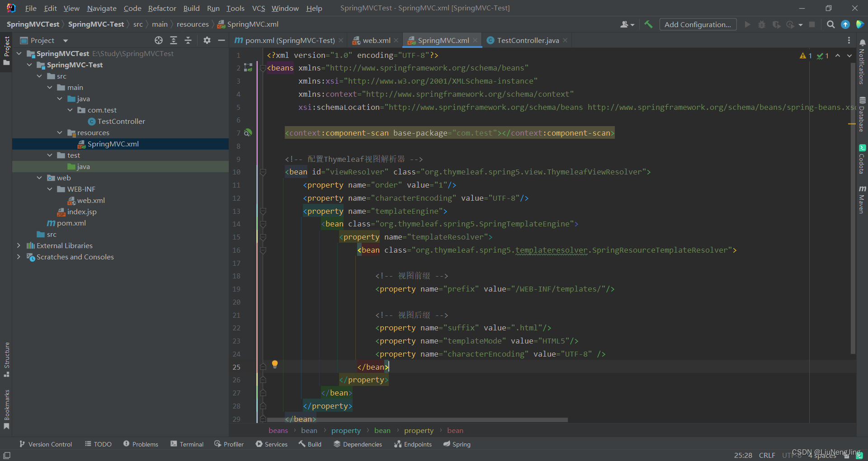This screenshot has width=868, height=461.
Task: Open the Database tool window
Action: (862, 114)
